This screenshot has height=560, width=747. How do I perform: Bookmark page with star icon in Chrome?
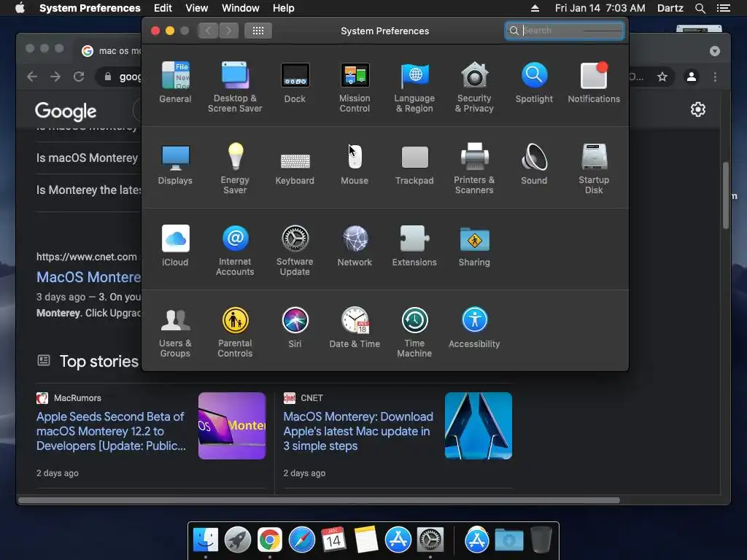click(662, 77)
